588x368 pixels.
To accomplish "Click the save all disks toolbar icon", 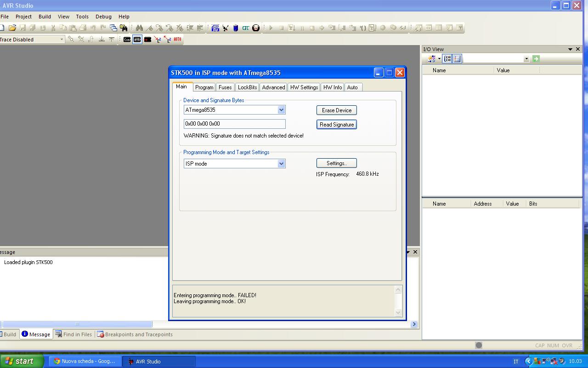I will click(33, 28).
